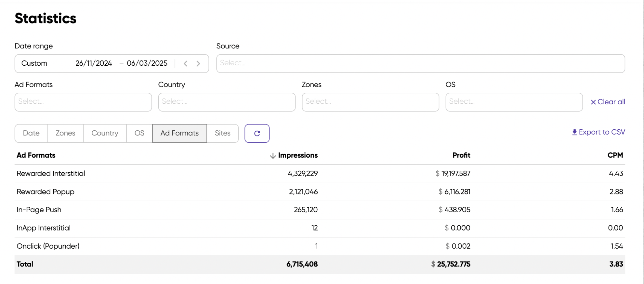The image size is (644, 284).
Task: Switch to the Country grouping tab
Action: [x=105, y=133]
